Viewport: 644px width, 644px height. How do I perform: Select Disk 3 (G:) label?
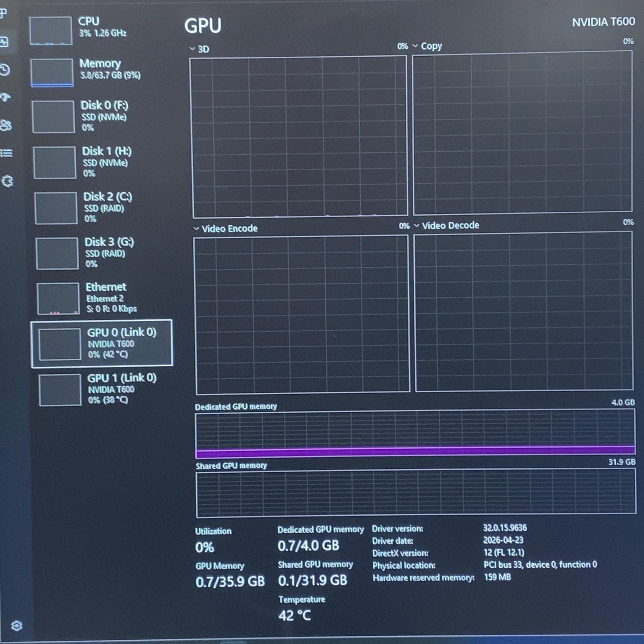tap(109, 242)
